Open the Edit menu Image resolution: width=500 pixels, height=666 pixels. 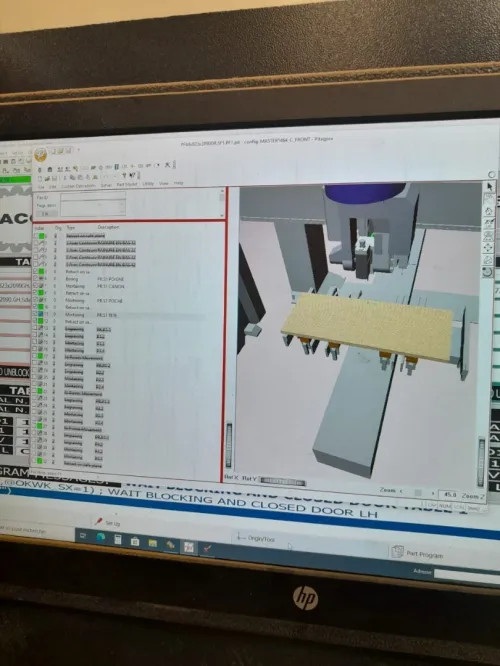(53, 186)
